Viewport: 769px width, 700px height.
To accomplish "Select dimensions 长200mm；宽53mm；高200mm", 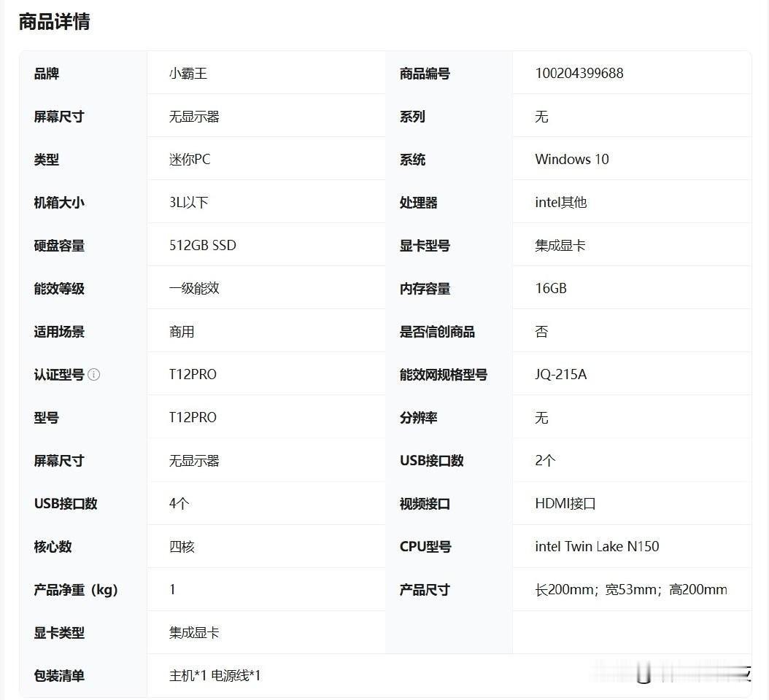I will tap(631, 589).
